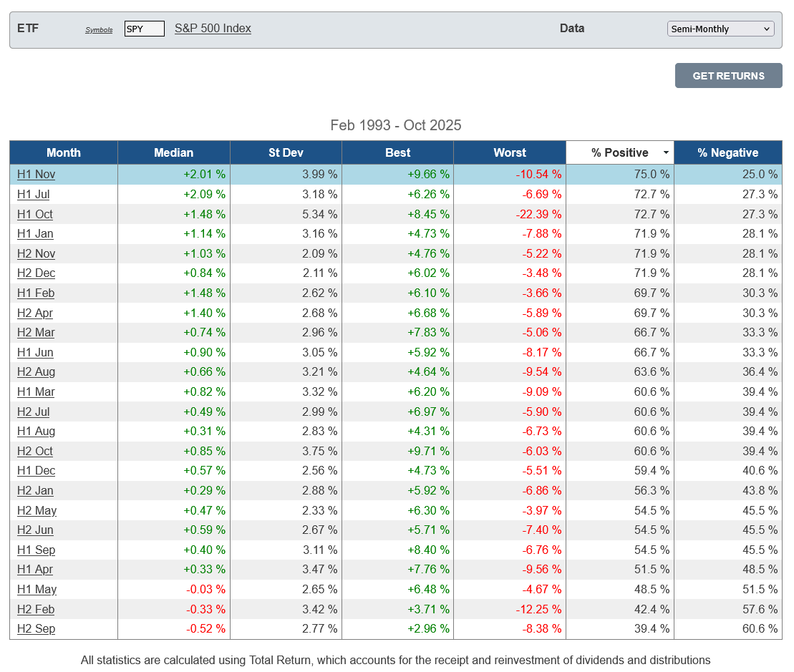
Task: Open the Semi-Monthly data dropdown
Action: point(720,29)
